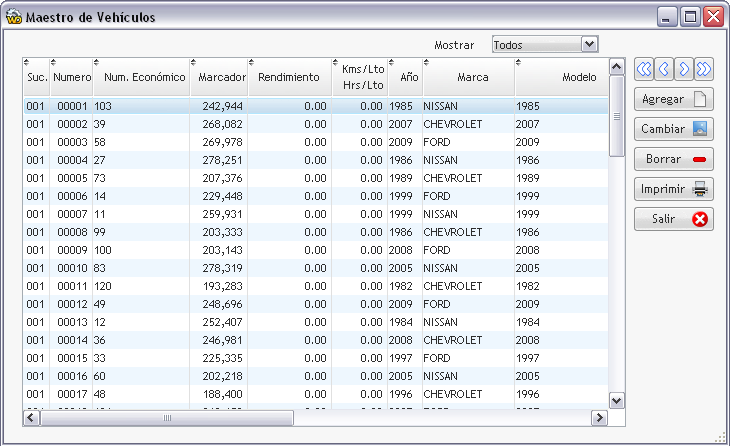Select vehicle row 00012 FORD 2009
The image size is (730, 446).
click(x=316, y=304)
